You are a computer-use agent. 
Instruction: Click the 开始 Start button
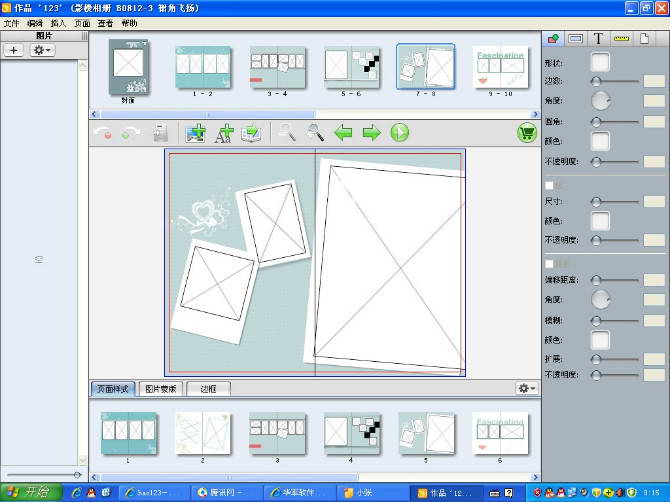31,493
